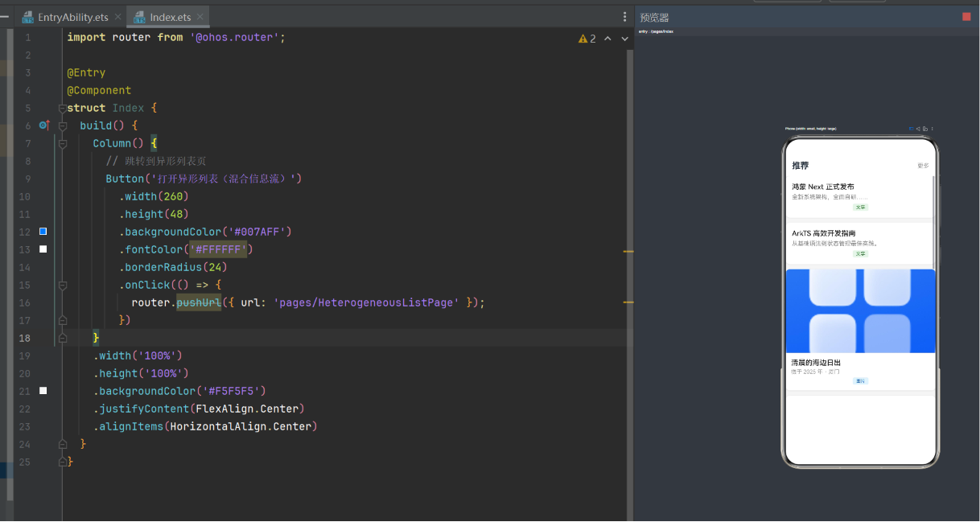Select the Index.ets editor tab
This screenshot has height=522, width=980.
tap(168, 17)
